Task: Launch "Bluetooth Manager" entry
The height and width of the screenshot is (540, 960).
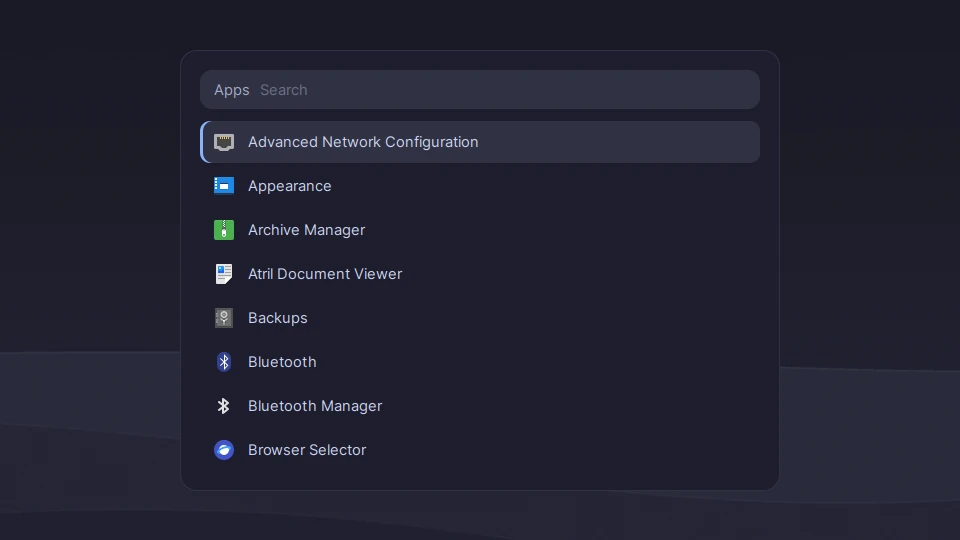Action: (x=480, y=406)
